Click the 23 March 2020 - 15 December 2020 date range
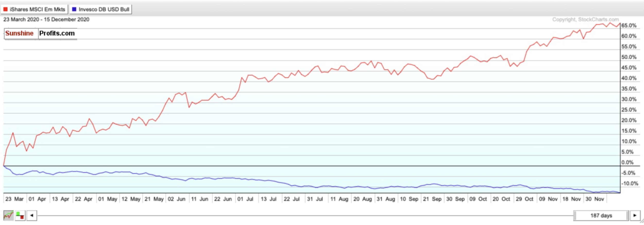The height and width of the screenshot is (225, 644). point(46,20)
